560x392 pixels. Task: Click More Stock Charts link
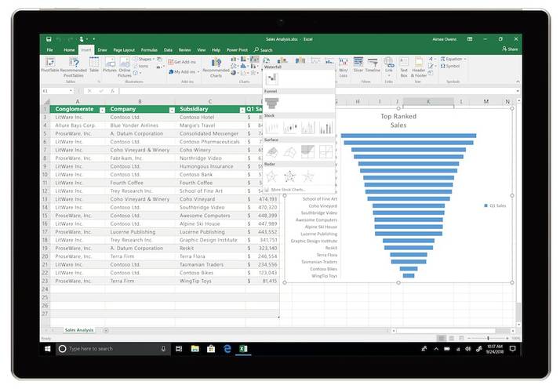point(285,190)
